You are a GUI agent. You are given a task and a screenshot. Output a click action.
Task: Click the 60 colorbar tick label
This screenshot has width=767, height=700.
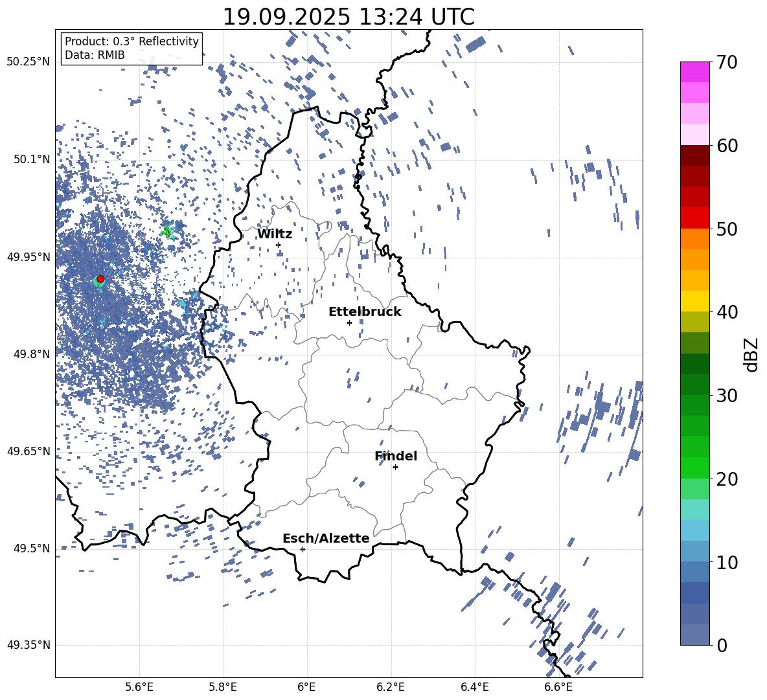pos(727,146)
